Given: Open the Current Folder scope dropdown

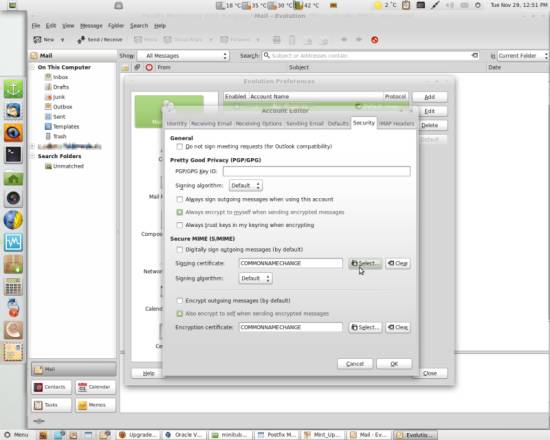Looking at the screenshot, I should (523, 56).
